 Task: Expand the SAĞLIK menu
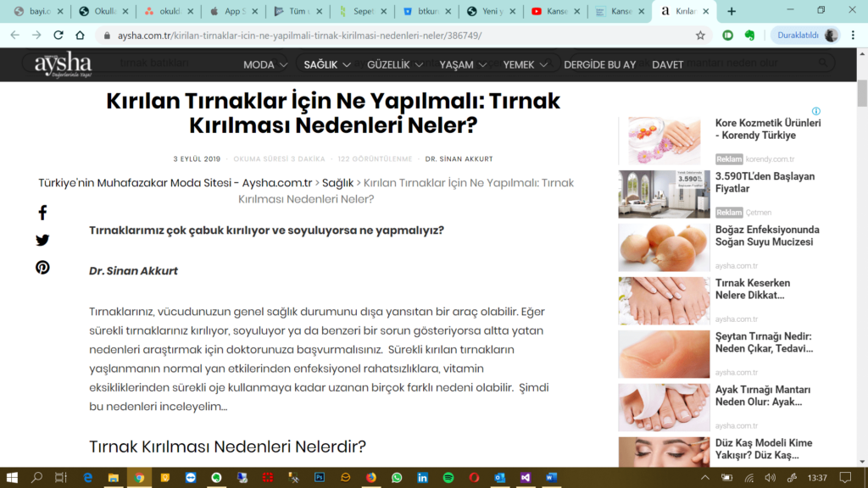(327, 64)
